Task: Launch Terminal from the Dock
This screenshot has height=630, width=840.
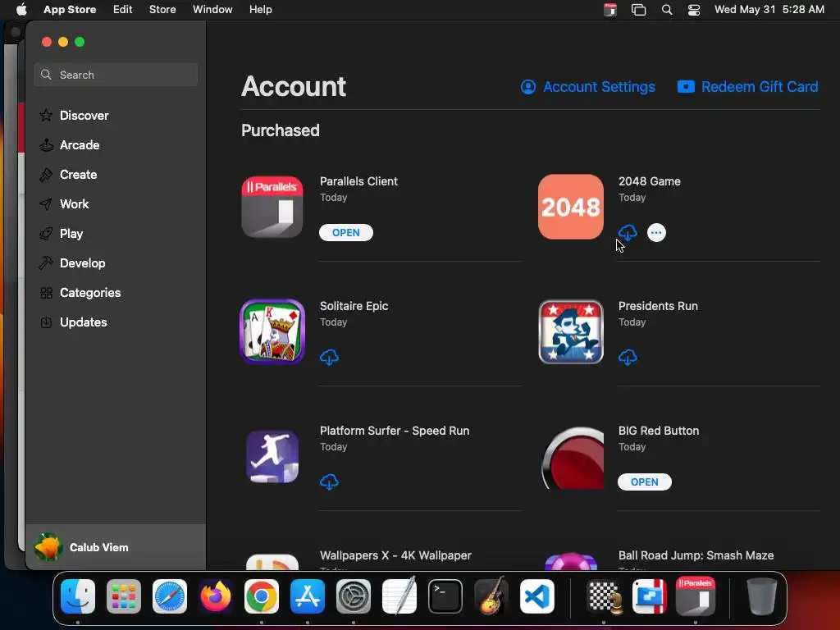Action: click(445, 596)
